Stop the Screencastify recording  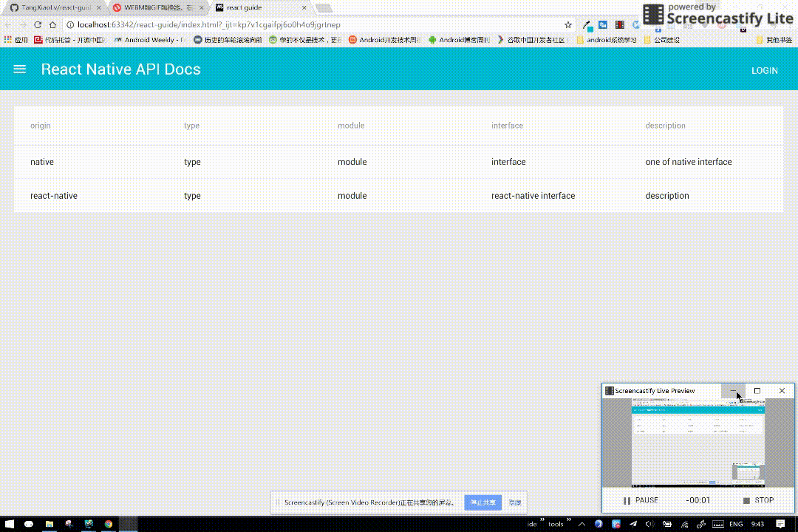point(758,500)
